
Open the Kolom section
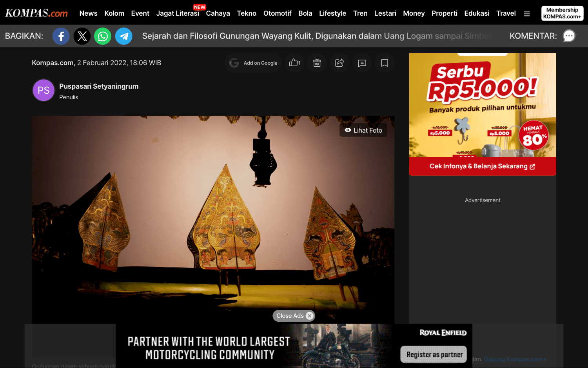coord(114,13)
